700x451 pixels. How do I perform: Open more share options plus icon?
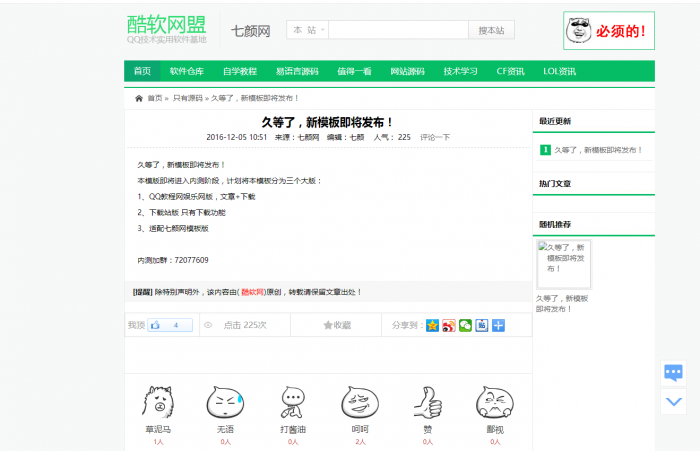point(498,325)
